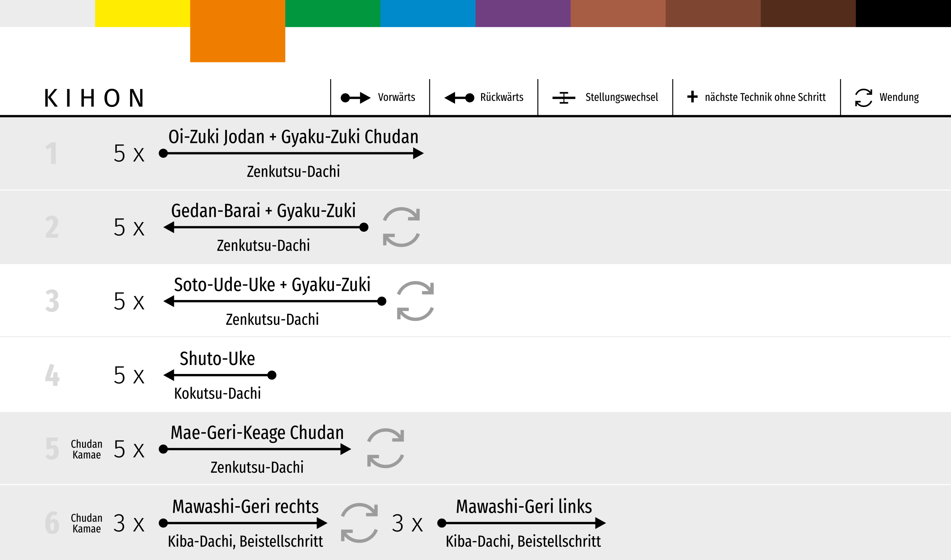Click the Mawashi-Geri links technique label
The image size is (951, 560).
(523, 507)
